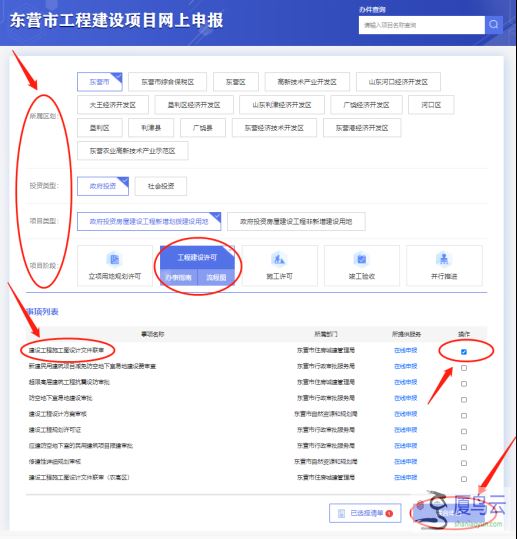Check the 超限高层建筑工程抗震设防审批 checkbox
Screen dimensions: 517x539
click(464, 384)
